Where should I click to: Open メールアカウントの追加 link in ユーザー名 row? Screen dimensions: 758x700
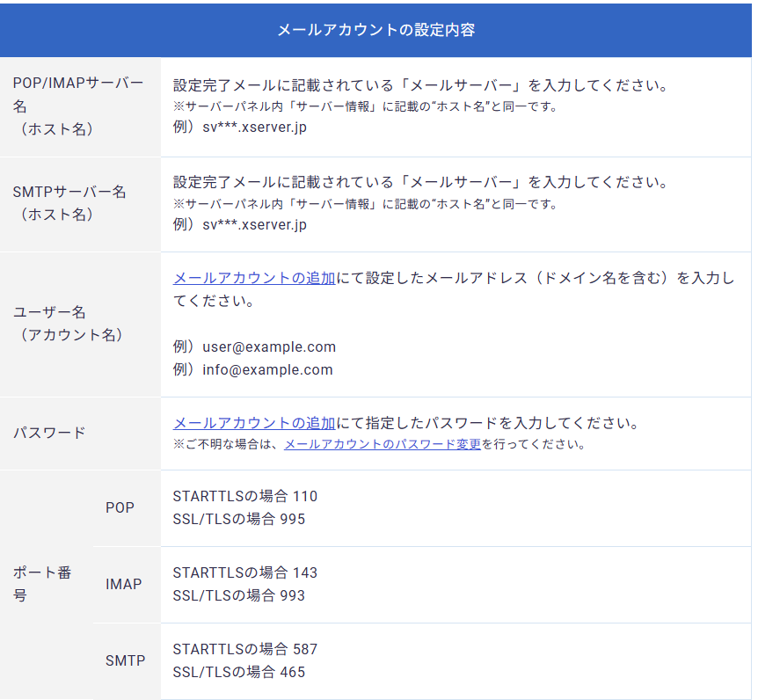coord(254,278)
